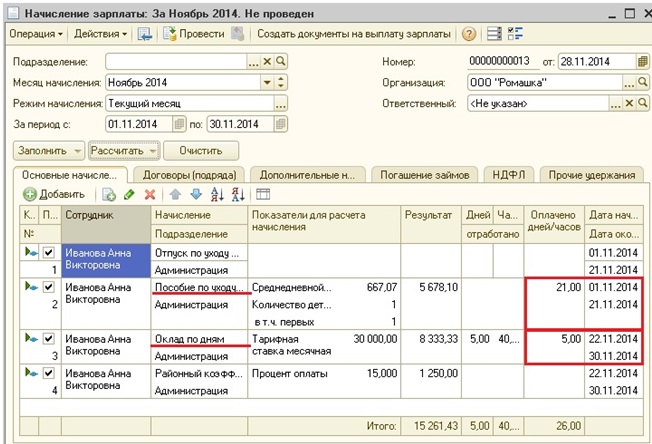Clear the Подразделение field with X
Viewport: 652px width, 444px height.
pos(267,62)
